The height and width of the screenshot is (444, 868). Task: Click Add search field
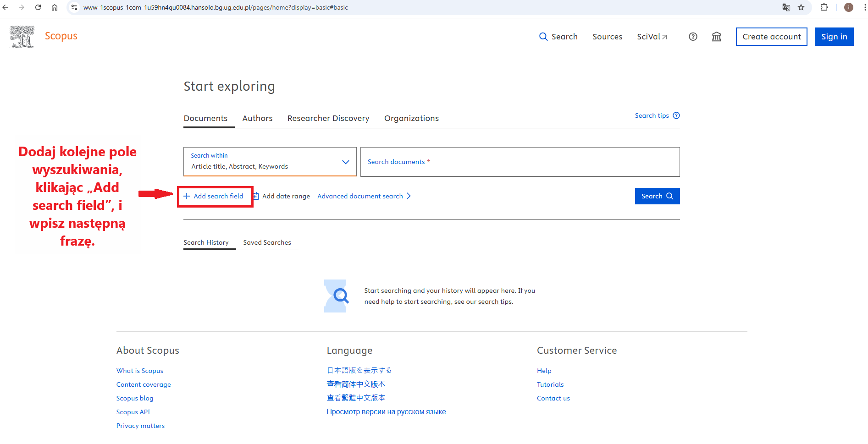pyautogui.click(x=214, y=196)
